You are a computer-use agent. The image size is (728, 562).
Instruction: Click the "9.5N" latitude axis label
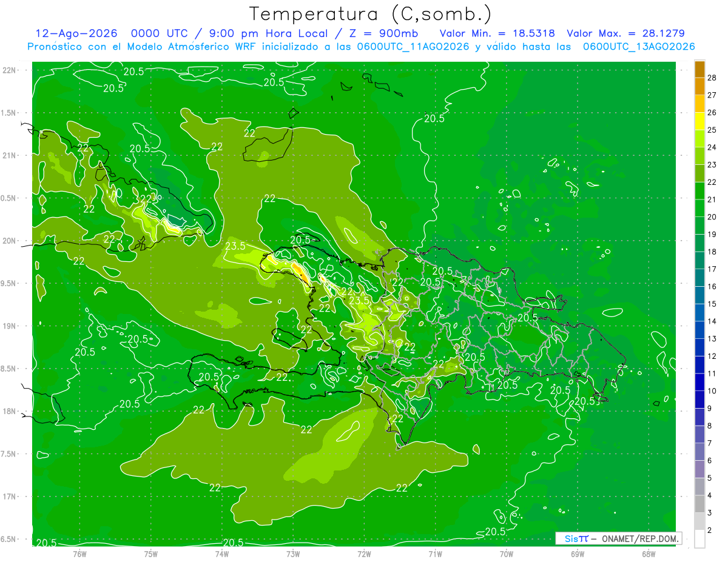click(9, 283)
